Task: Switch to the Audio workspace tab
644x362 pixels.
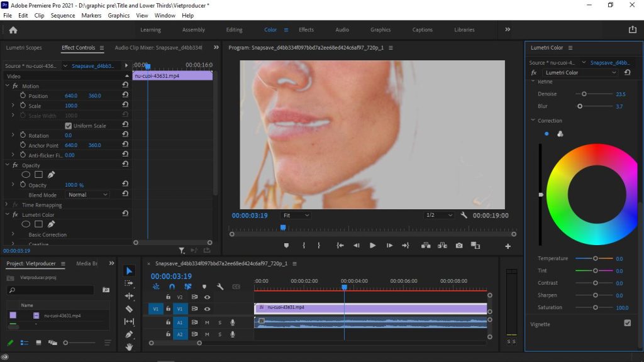Action: (x=341, y=29)
